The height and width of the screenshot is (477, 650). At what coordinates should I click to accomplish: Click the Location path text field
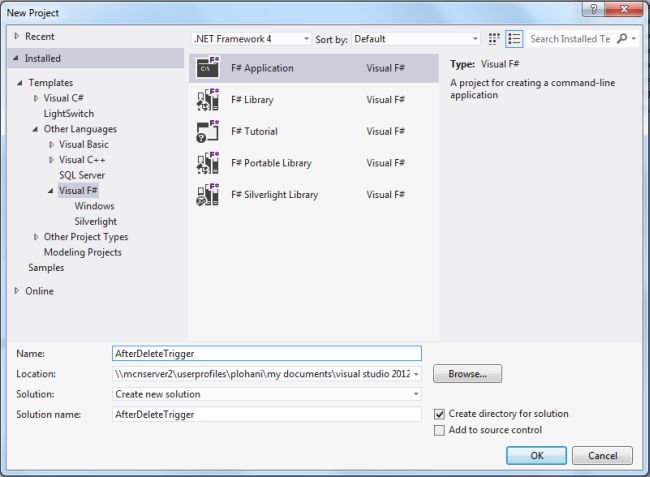pyautogui.click(x=262, y=374)
